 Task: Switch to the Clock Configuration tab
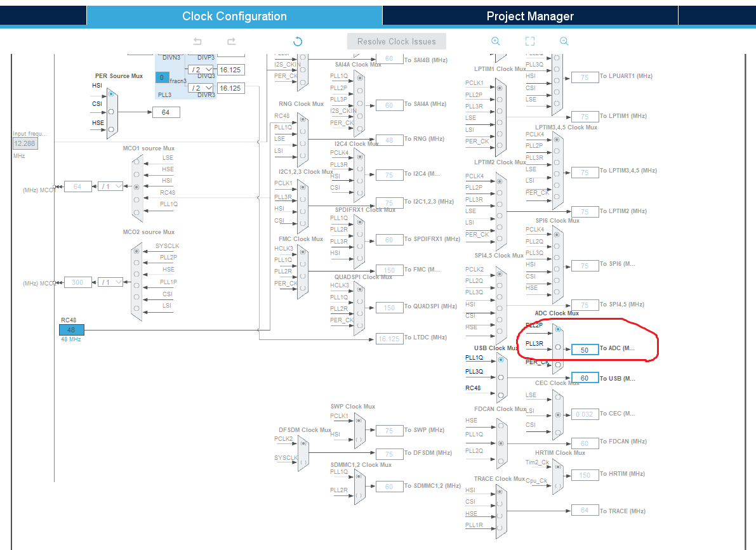coord(234,15)
